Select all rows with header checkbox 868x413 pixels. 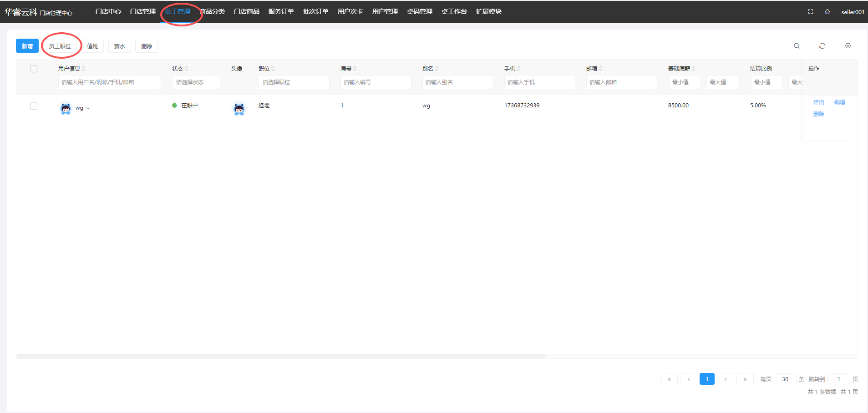pyautogui.click(x=34, y=69)
